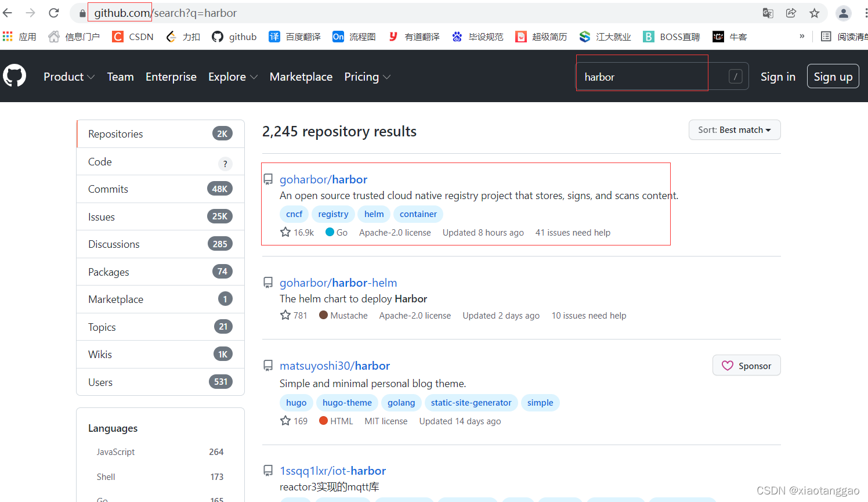Filter by JavaScript language

coord(160,452)
